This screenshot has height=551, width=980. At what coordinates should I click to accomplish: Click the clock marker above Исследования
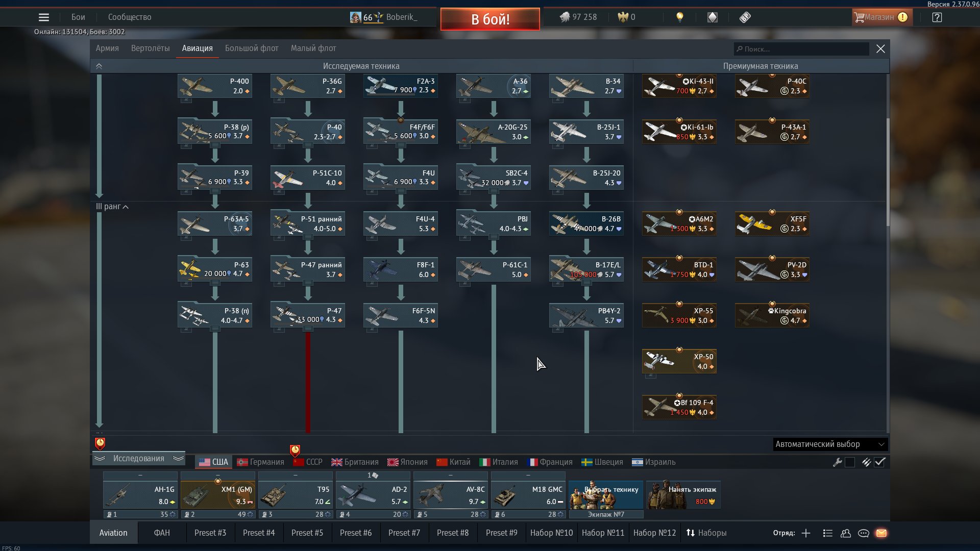(100, 443)
